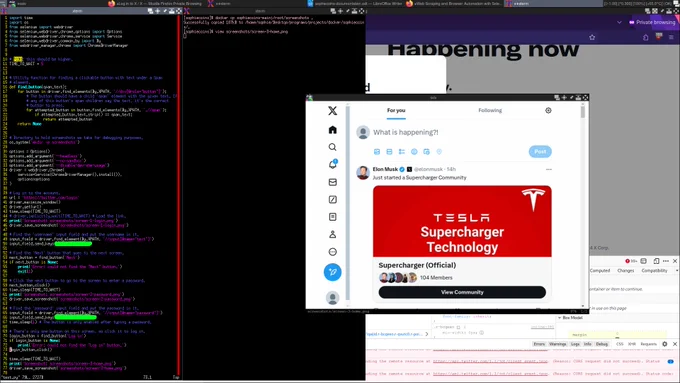
Task: Click the Private browsing indicator
Action: click(x=652, y=22)
